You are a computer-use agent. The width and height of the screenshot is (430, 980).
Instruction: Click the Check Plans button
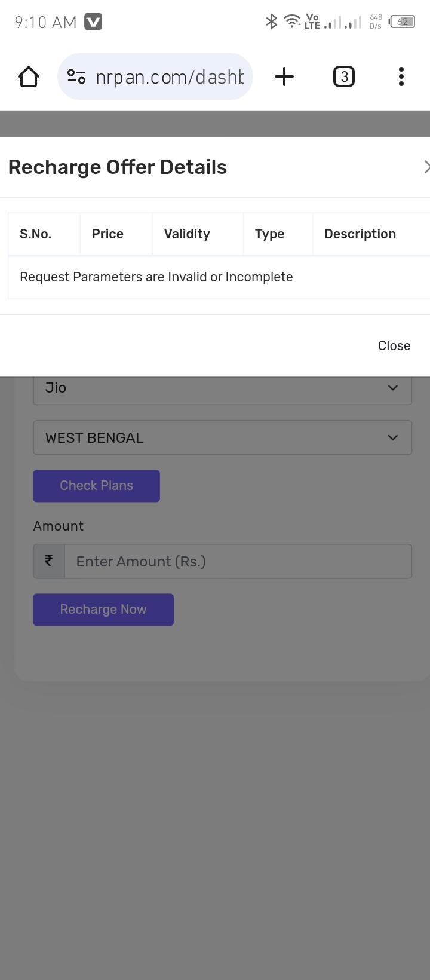pos(96,486)
